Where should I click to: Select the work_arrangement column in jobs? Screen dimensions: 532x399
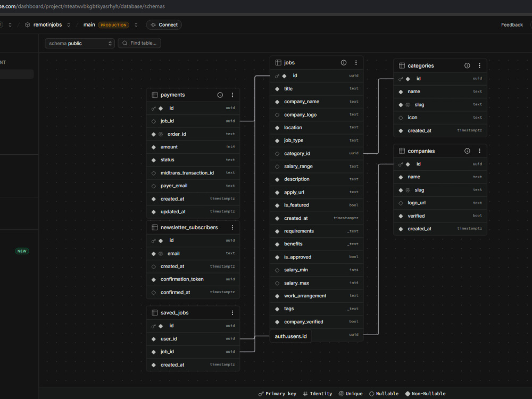(317, 296)
